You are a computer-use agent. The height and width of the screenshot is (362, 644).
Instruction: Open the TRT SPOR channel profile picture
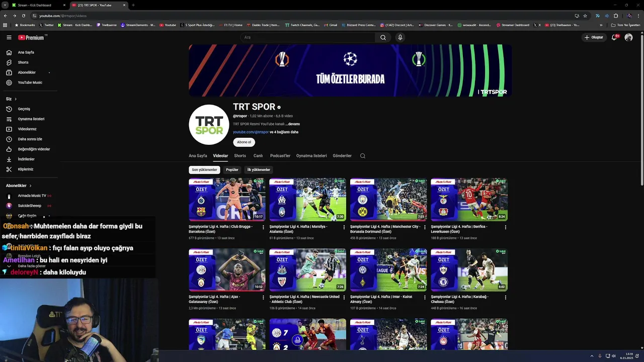209,125
